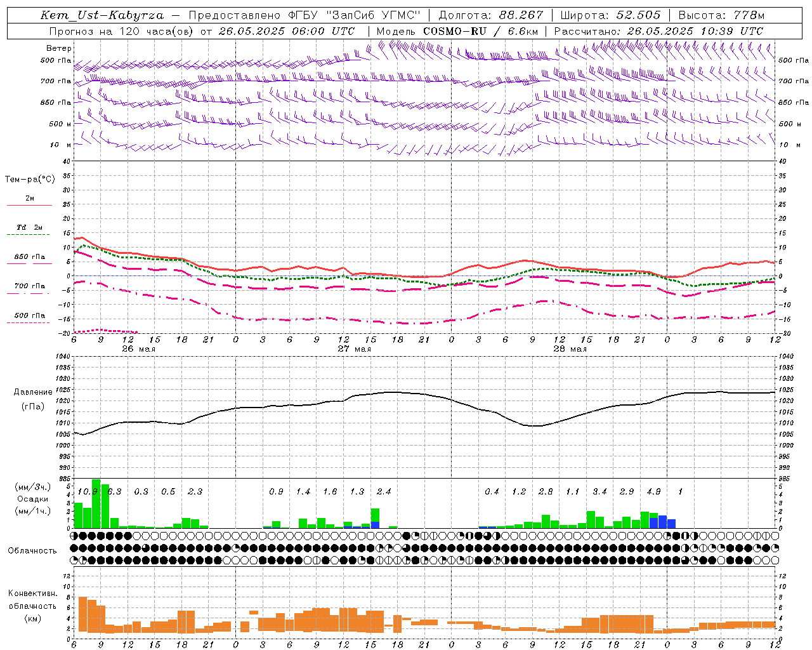The image size is (812, 650).
Task: Select the latitude value 52.505
Action: point(638,15)
